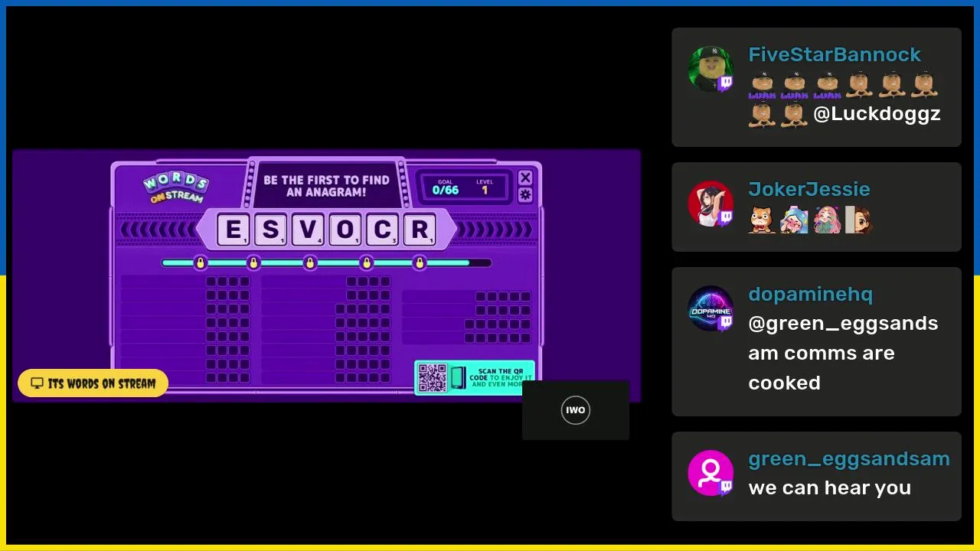This screenshot has height=551, width=980.
Task: Open JokerJessie's profile avatar
Action: pos(710,204)
